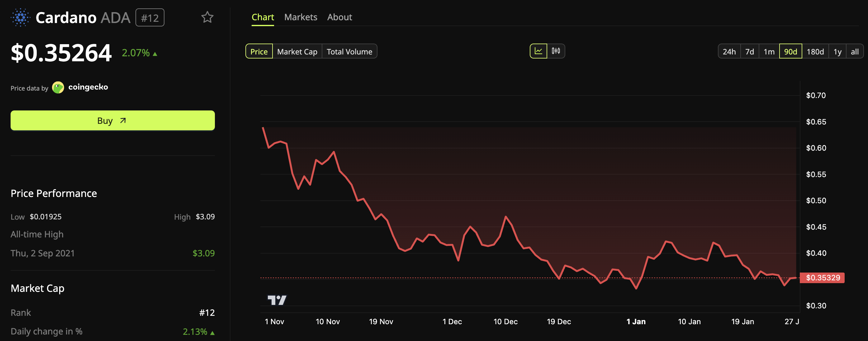Click the CoinGecko logo
Image resolution: width=868 pixels, height=341 pixels.
59,87
